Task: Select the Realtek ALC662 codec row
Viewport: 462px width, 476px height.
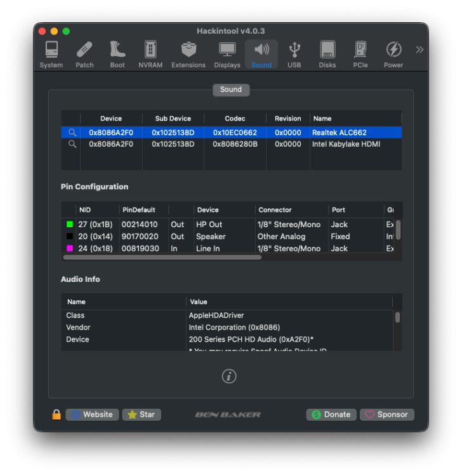Action: [x=232, y=133]
